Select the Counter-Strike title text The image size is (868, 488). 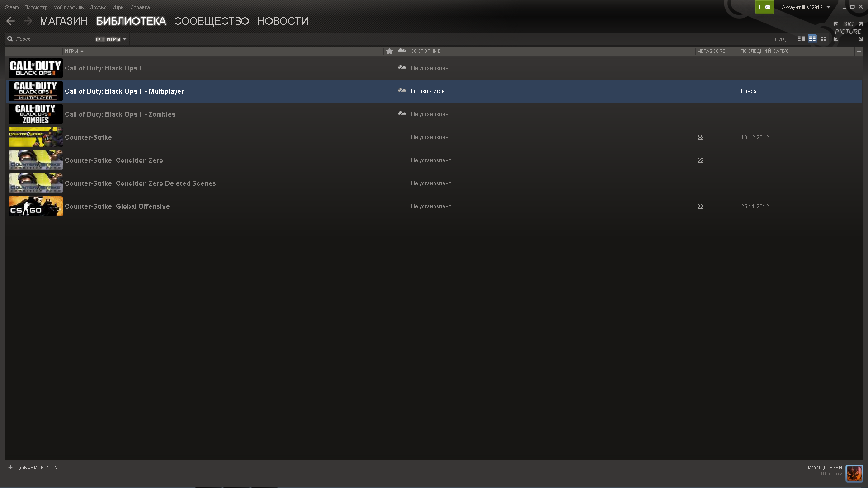tap(88, 137)
